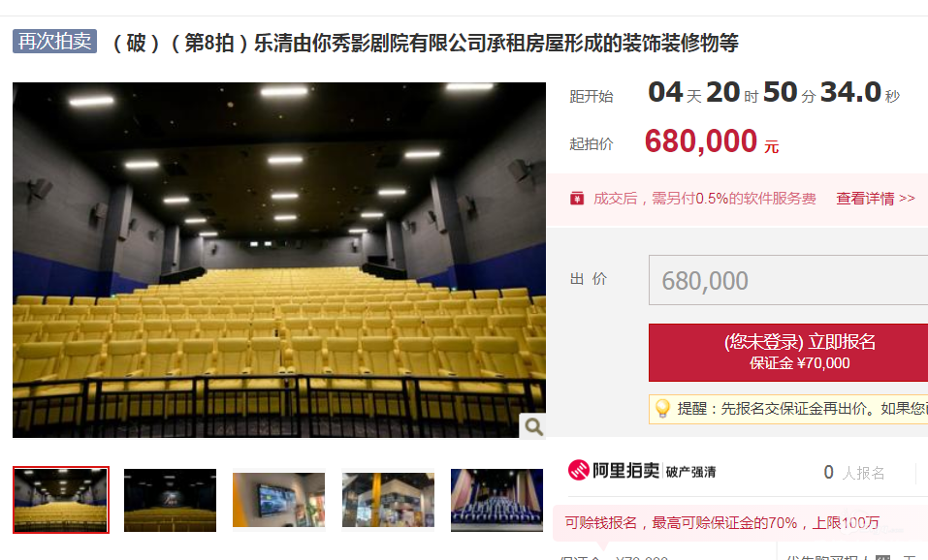Select the third thumbnail showing wall screen
This screenshot has width=928, height=560.
click(x=278, y=500)
